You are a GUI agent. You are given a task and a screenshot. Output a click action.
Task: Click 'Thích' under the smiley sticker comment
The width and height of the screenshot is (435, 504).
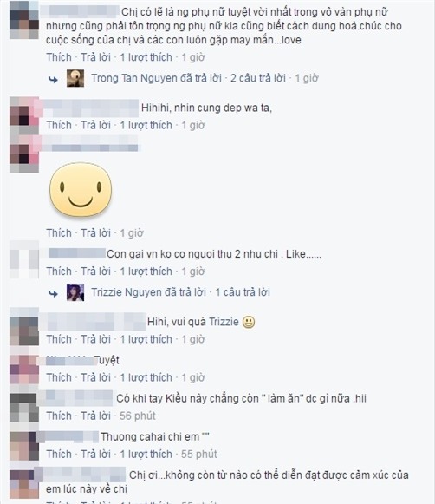59,233
